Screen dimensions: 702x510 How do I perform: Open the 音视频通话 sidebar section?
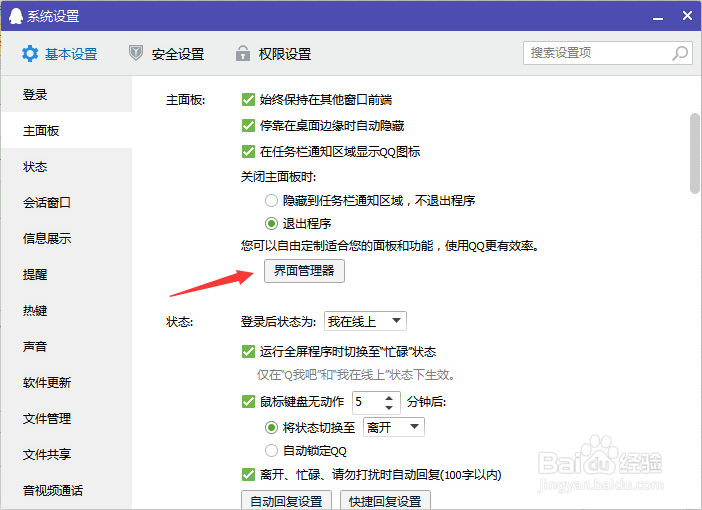click(x=66, y=490)
